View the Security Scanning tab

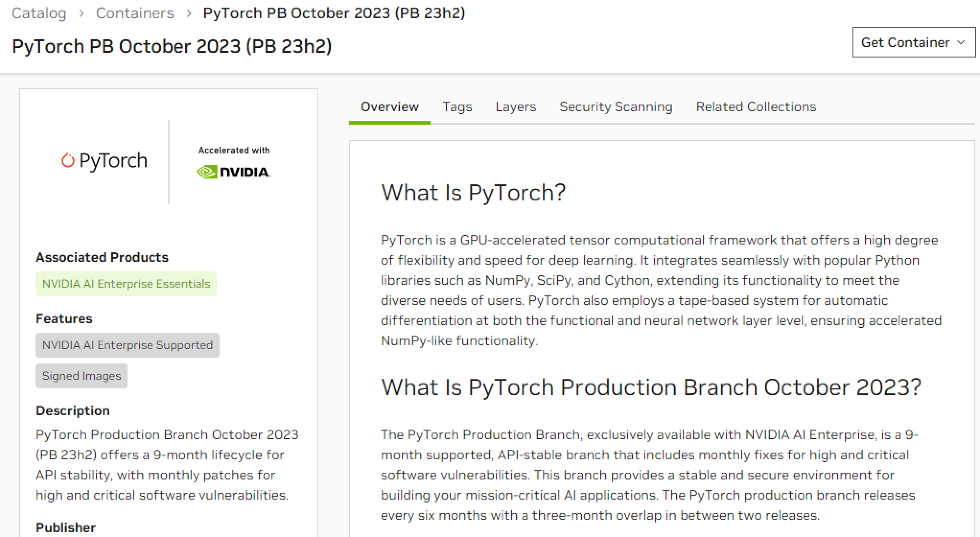(616, 106)
